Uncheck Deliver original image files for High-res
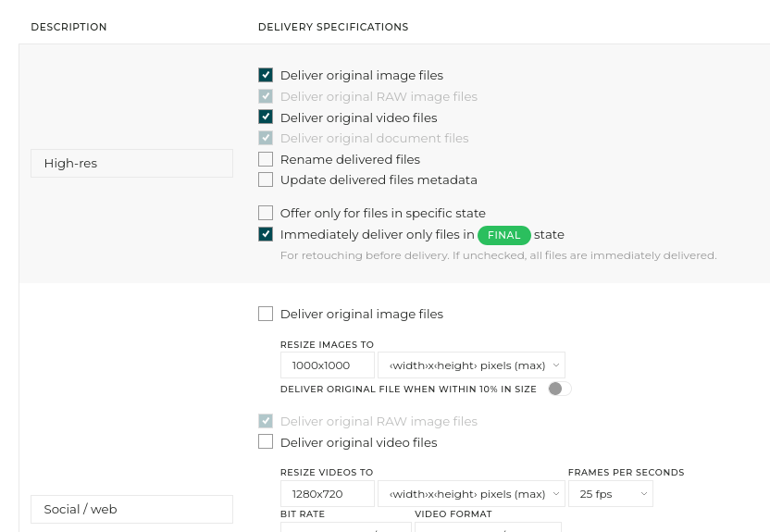Viewport: 770px width, 532px height. tap(266, 75)
